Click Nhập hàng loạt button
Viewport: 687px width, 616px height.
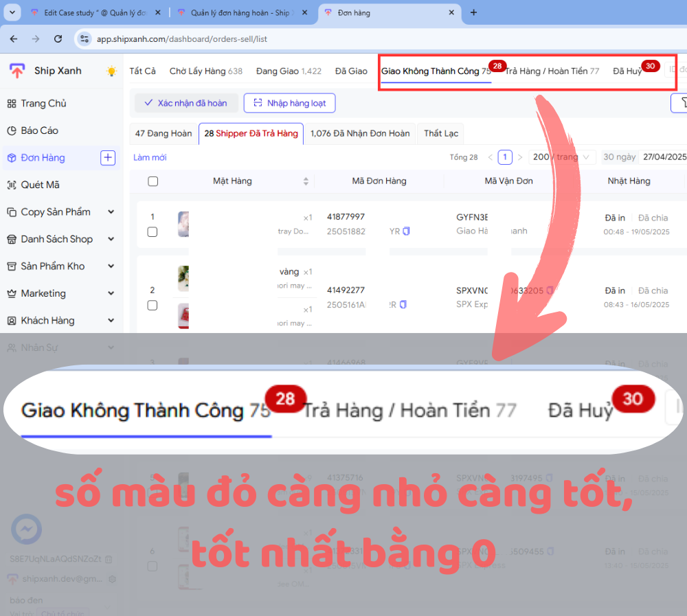click(x=290, y=103)
